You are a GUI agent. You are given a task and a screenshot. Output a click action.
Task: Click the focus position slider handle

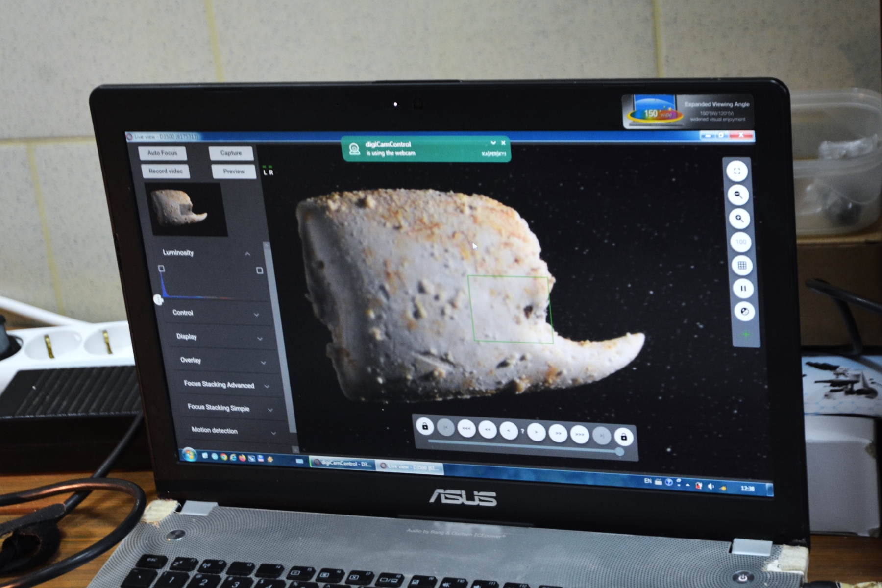pos(619,451)
